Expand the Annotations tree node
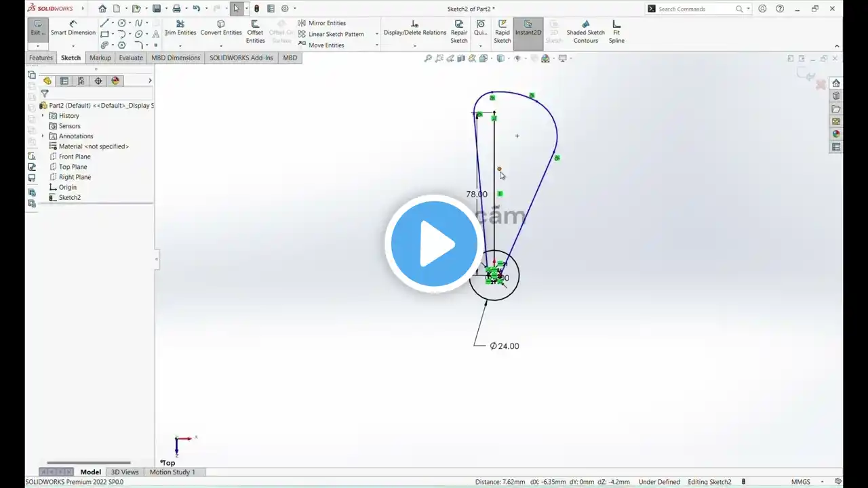The width and height of the screenshot is (868, 488). pos(43,136)
